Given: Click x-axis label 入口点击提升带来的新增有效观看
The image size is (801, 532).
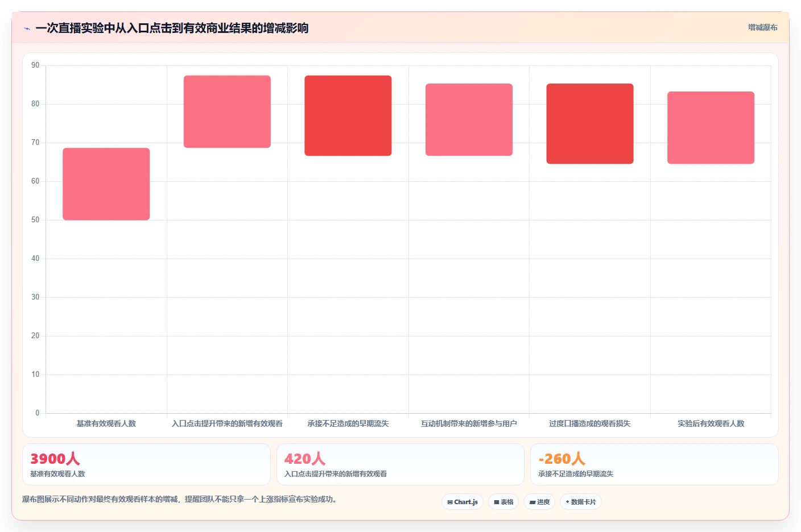Looking at the screenshot, I should (x=227, y=423).
